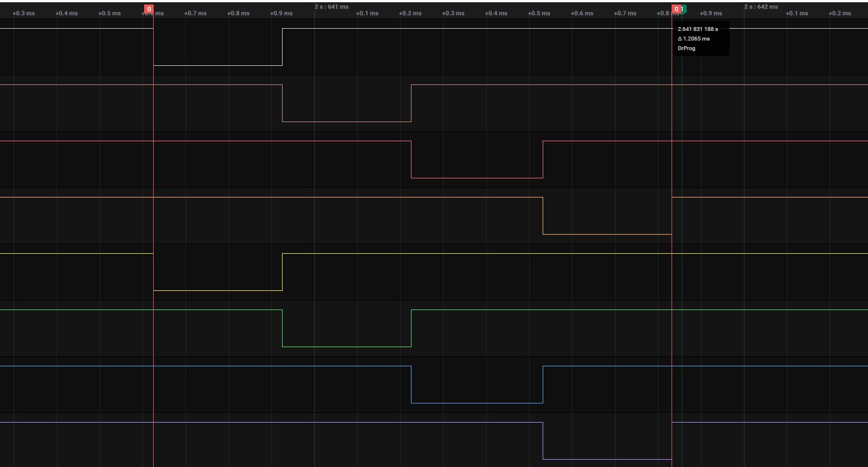Select the red 0 marker beside green marker 1
This screenshot has height=467, width=868.
(676, 9)
